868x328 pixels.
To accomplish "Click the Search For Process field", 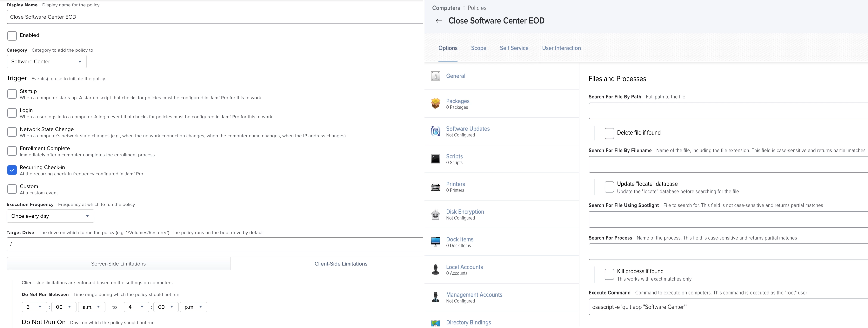I will (x=728, y=252).
